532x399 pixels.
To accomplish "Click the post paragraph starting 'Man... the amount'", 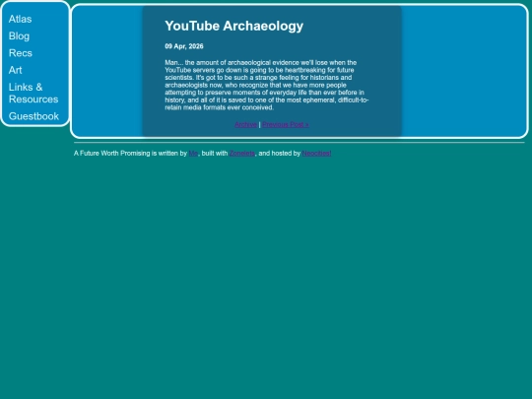I will pyautogui.click(x=267, y=85).
